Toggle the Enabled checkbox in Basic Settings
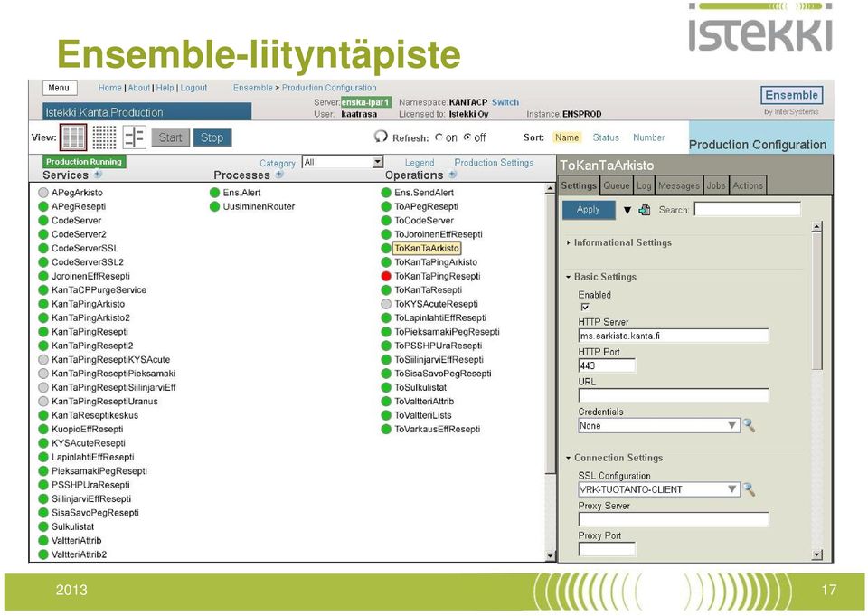The height and width of the screenshot is (616, 868). tap(585, 307)
